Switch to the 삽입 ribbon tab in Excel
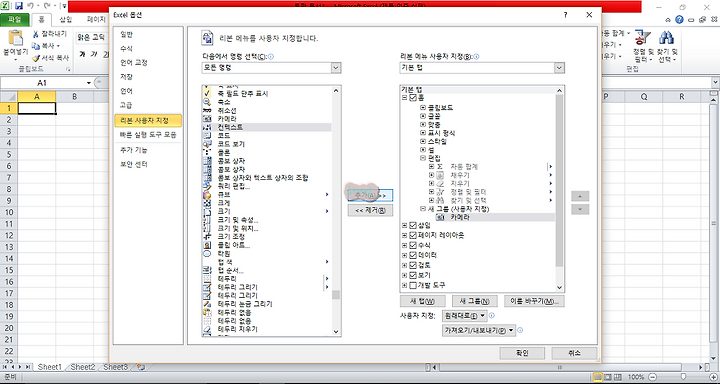 (65, 20)
